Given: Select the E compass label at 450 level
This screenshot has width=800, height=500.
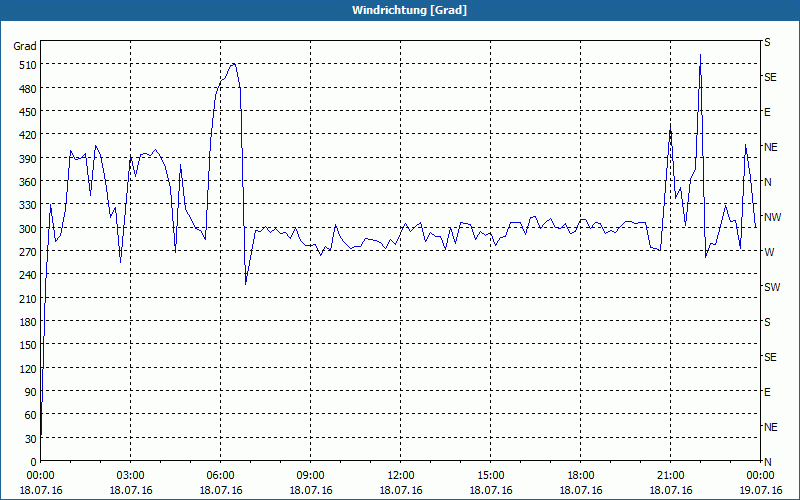Looking at the screenshot, I should tap(767, 112).
